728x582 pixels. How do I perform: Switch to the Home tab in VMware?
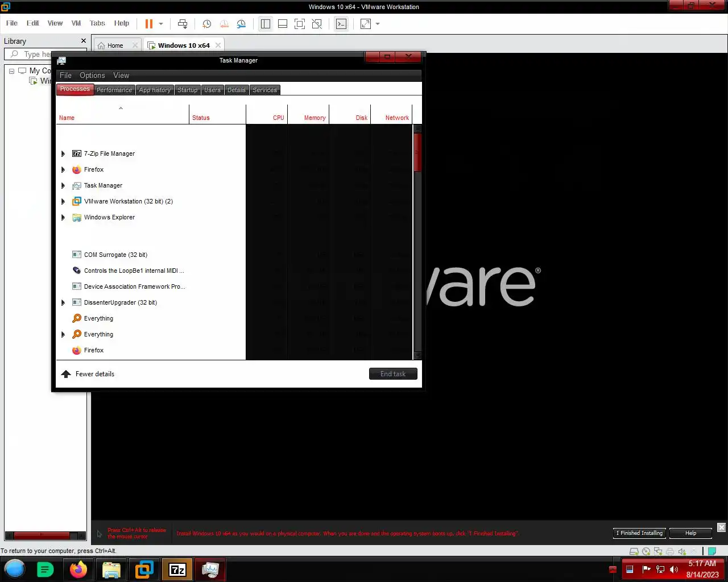pos(115,45)
